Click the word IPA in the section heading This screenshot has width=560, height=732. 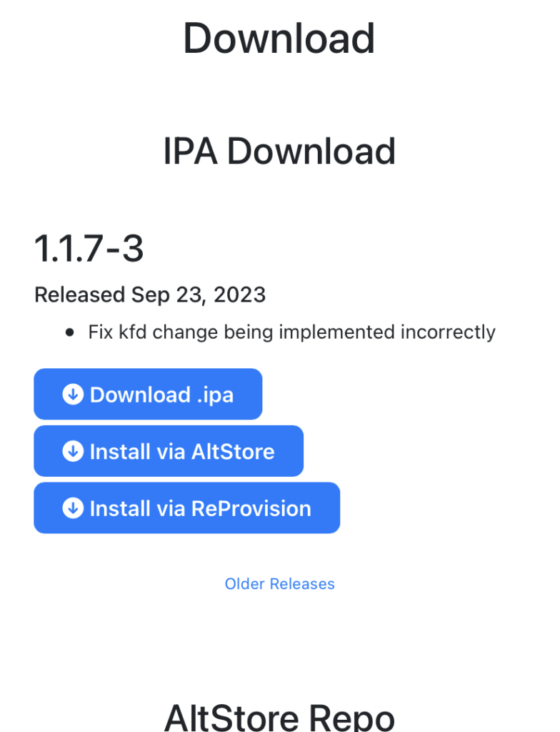click(x=190, y=152)
